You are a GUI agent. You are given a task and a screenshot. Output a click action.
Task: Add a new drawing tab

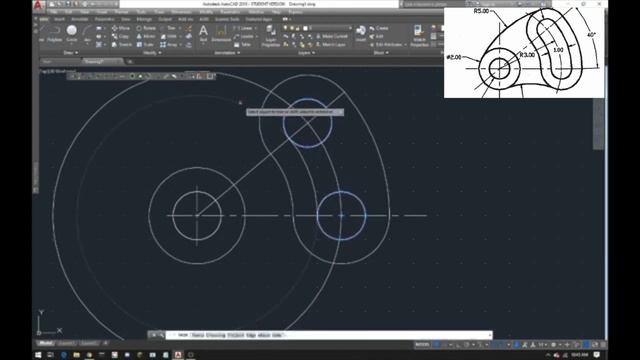tap(130, 62)
